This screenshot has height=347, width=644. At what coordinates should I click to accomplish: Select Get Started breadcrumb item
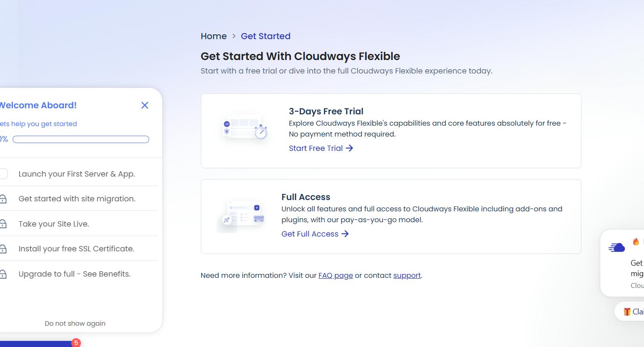[266, 36]
